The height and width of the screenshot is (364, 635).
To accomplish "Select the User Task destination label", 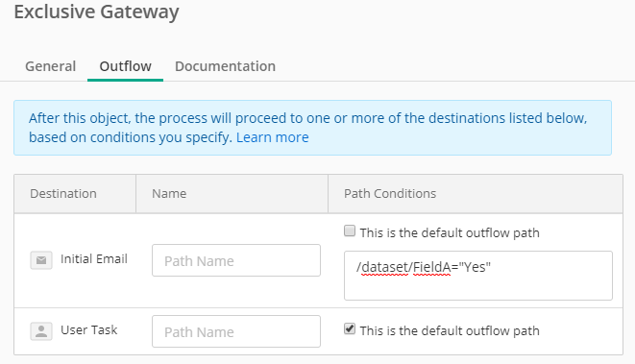I will (89, 330).
